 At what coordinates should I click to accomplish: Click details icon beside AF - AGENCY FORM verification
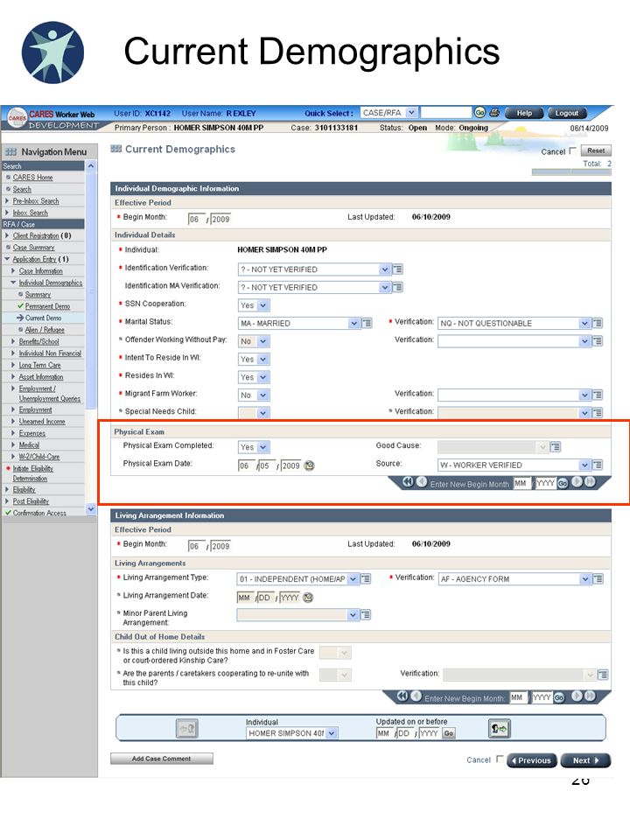598,578
